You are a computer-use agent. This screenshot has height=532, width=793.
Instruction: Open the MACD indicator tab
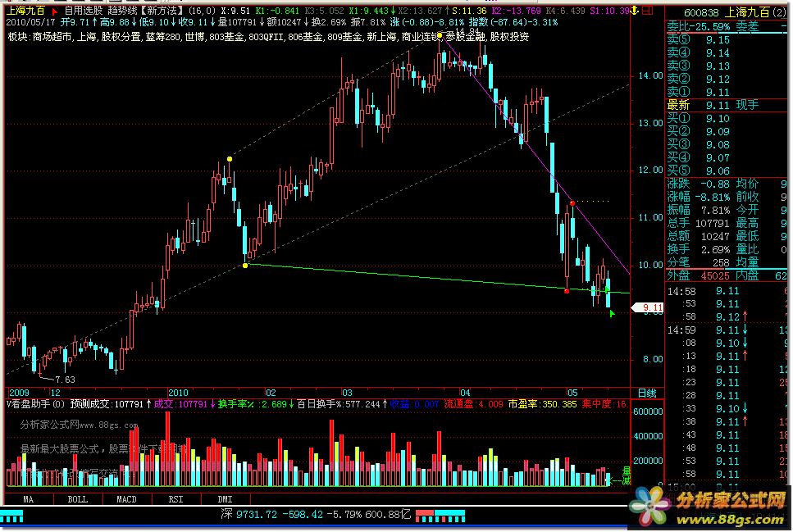[126, 499]
